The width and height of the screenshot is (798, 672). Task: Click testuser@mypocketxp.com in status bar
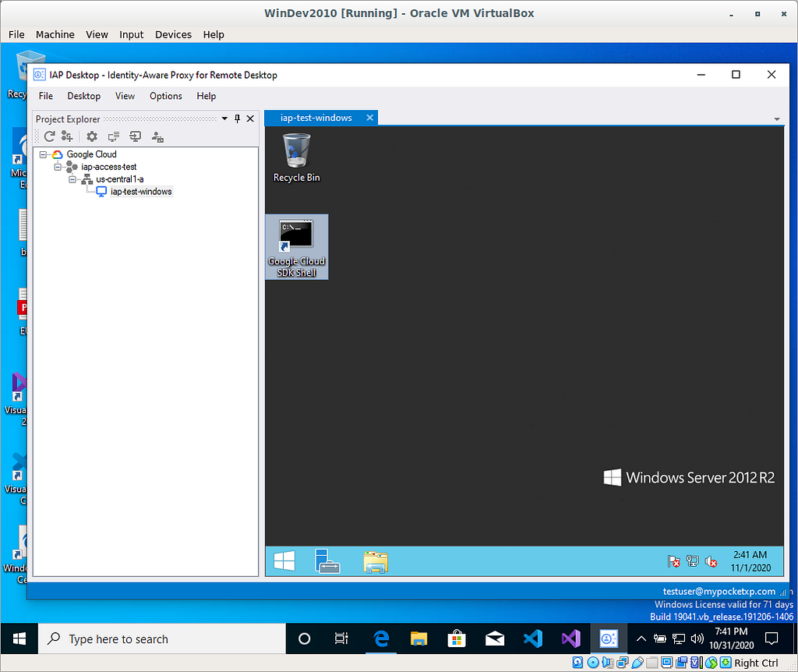click(719, 591)
